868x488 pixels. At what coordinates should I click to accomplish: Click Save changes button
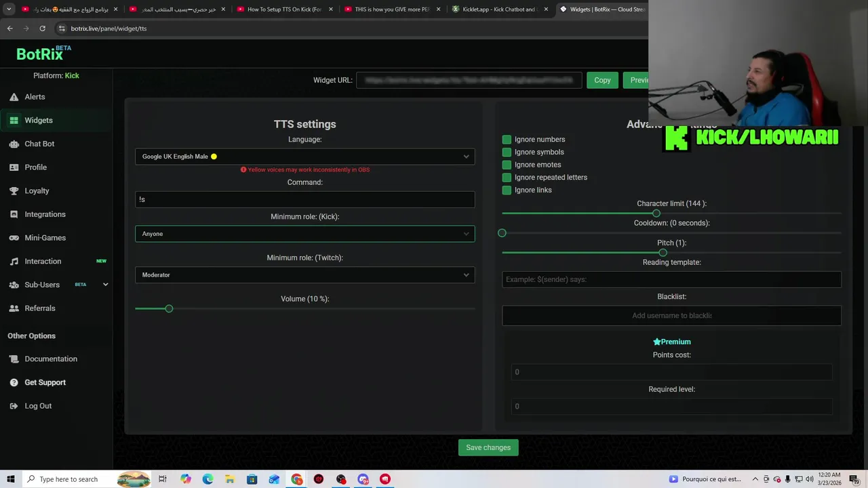488,447
